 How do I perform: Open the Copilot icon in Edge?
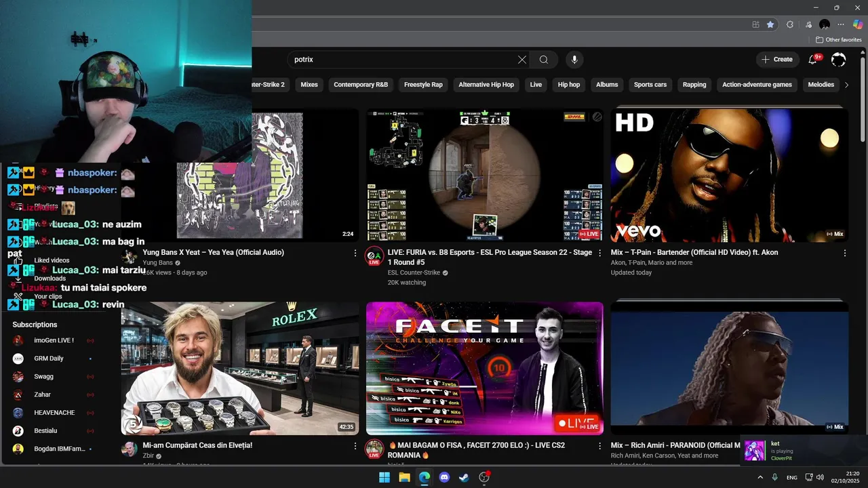858,24
